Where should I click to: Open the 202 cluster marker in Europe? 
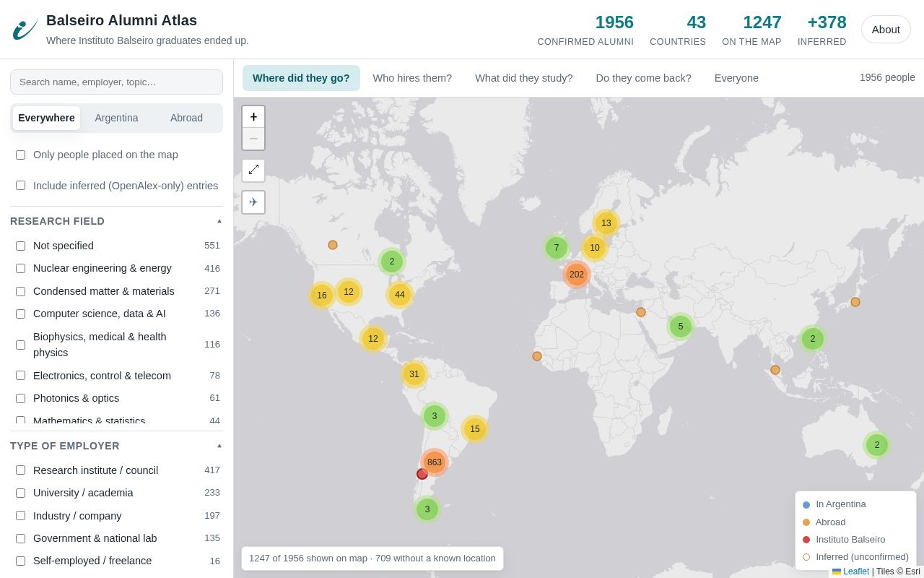pos(577,275)
